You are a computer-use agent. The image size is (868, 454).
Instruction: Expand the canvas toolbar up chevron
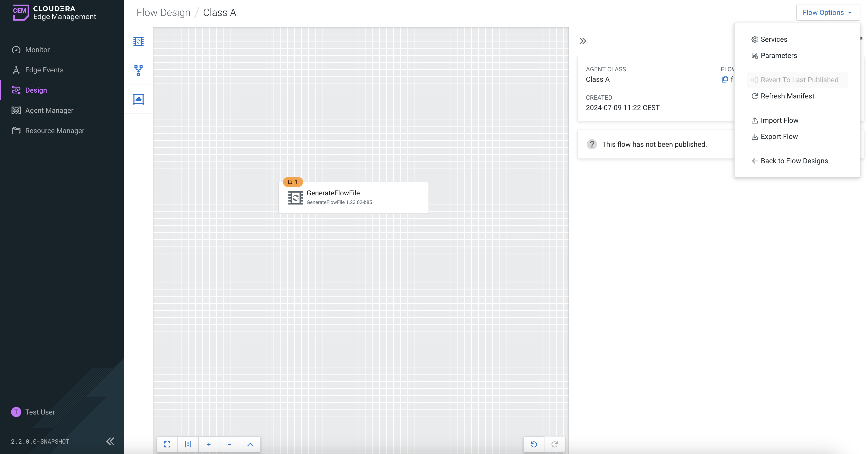tap(250, 444)
